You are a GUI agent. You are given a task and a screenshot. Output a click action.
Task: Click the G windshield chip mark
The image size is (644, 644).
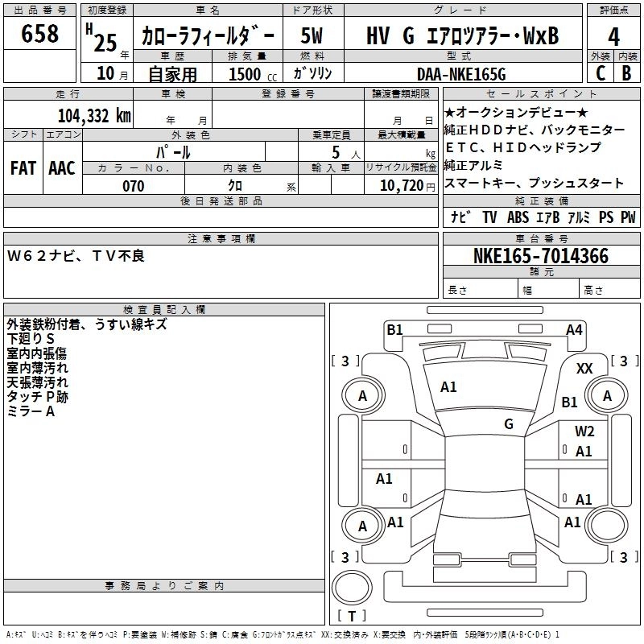(509, 424)
